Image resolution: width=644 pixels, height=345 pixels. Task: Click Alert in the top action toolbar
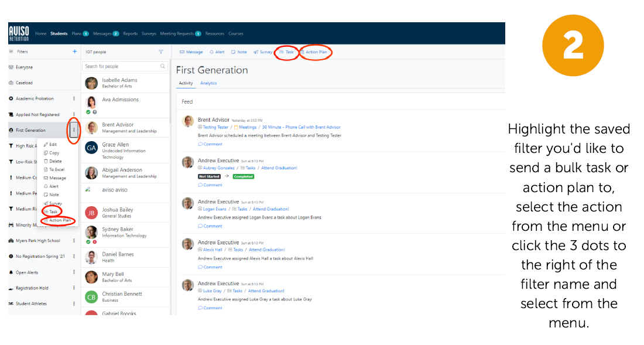point(217,52)
